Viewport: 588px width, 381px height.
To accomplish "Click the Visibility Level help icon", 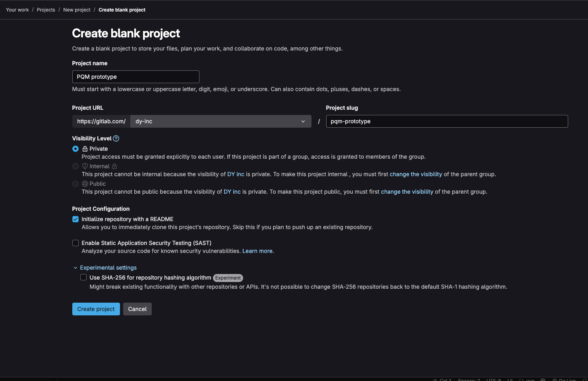I will coord(116,138).
